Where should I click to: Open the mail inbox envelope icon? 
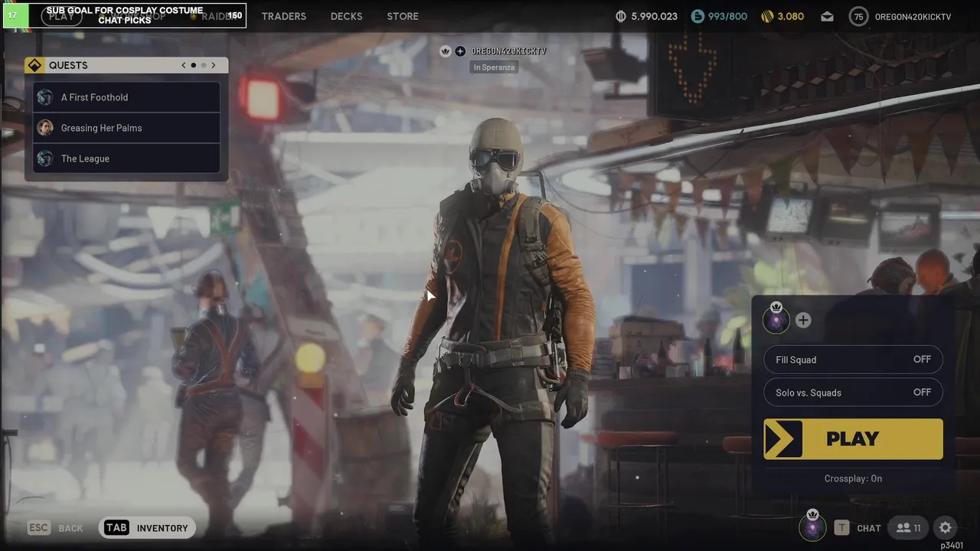(x=827, y=16)
